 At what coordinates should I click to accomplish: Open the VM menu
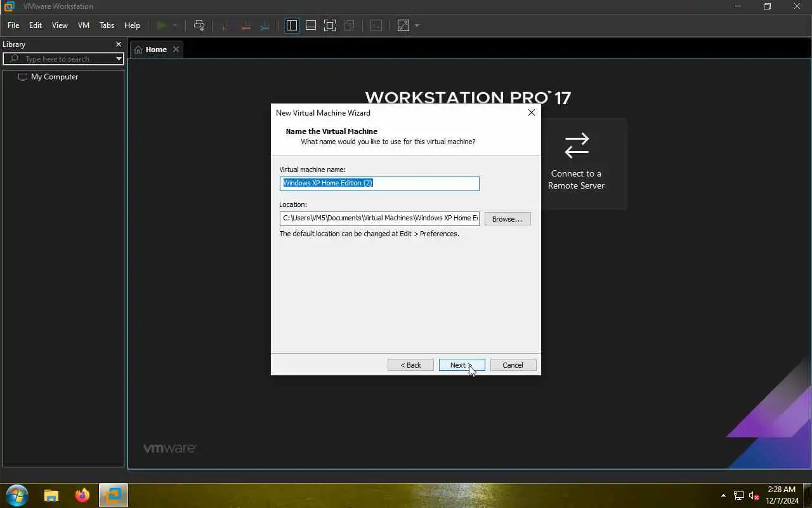[x=84, y=25]
